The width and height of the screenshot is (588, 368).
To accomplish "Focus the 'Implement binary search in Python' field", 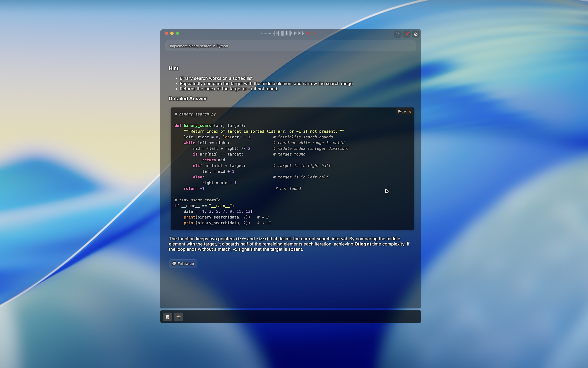I will point(290,46).
